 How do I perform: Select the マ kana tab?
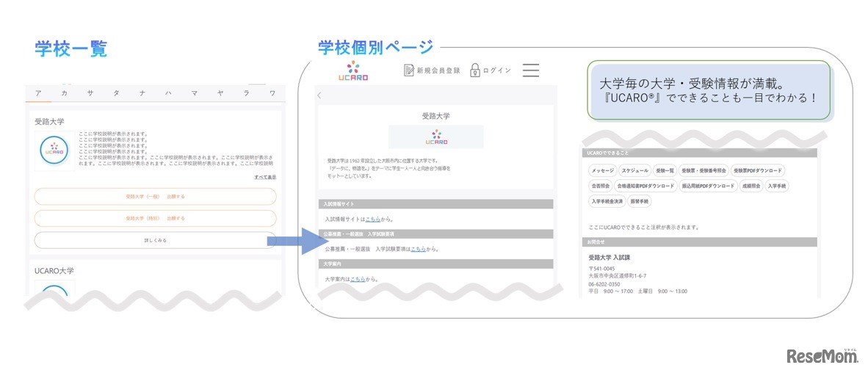point(195,93)
